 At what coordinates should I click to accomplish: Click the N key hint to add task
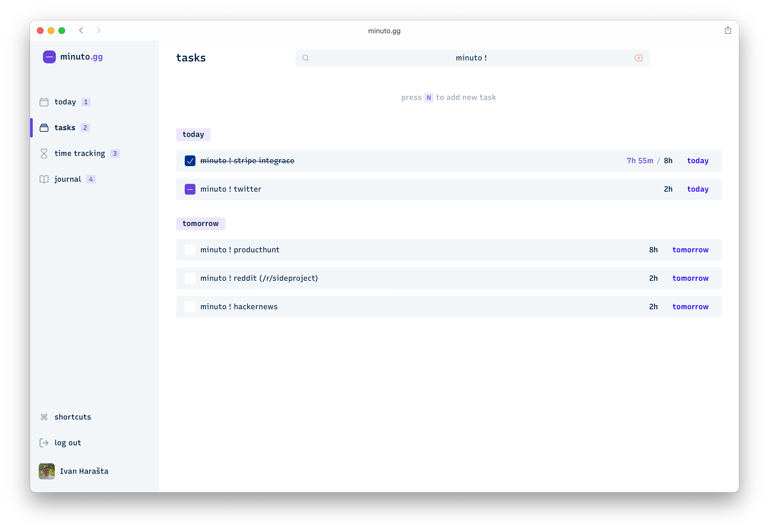[x=429, y=98]
